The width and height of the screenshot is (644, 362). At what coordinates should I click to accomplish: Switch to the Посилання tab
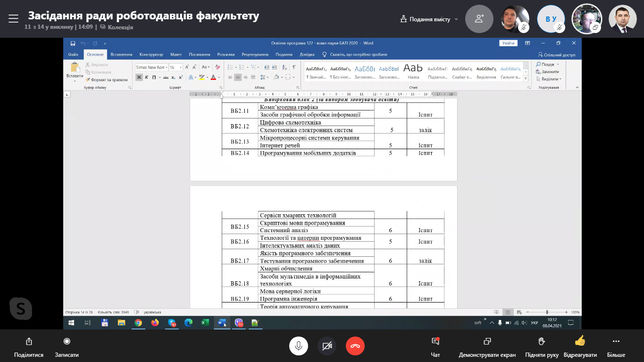click(199, 54)
